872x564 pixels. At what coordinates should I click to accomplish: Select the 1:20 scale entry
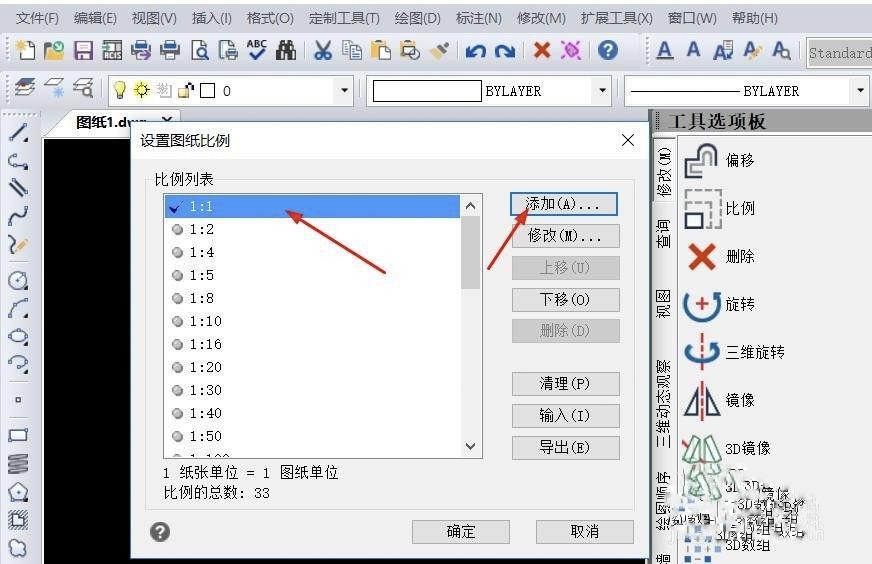coord(312,367)
